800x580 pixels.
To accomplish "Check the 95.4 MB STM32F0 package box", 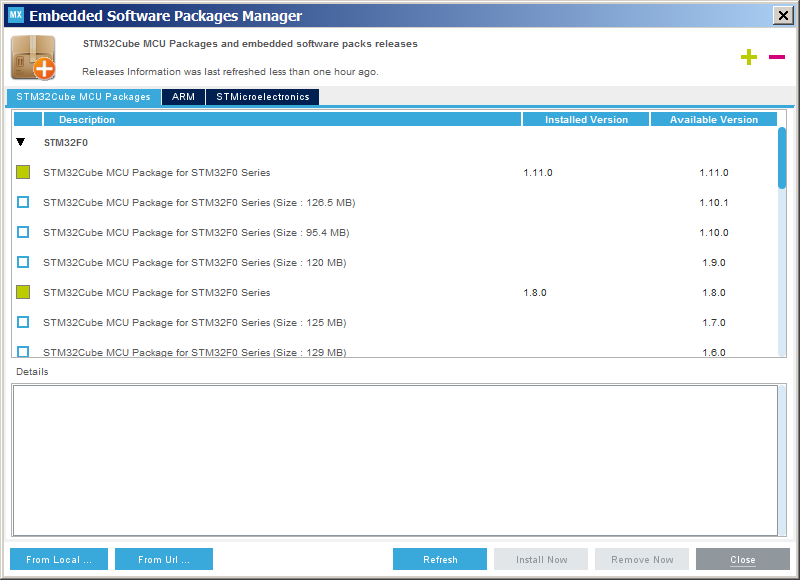I will [x=23, y=232].
